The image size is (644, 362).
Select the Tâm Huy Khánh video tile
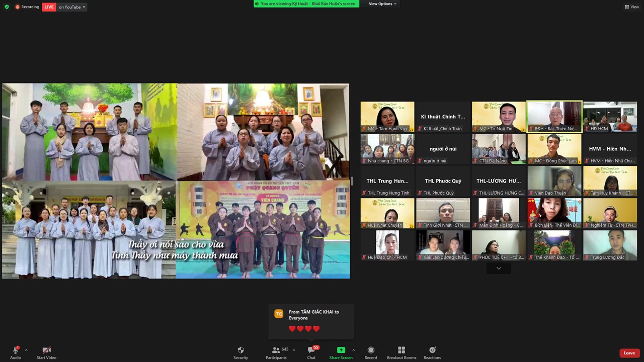[x=610, y=182]
